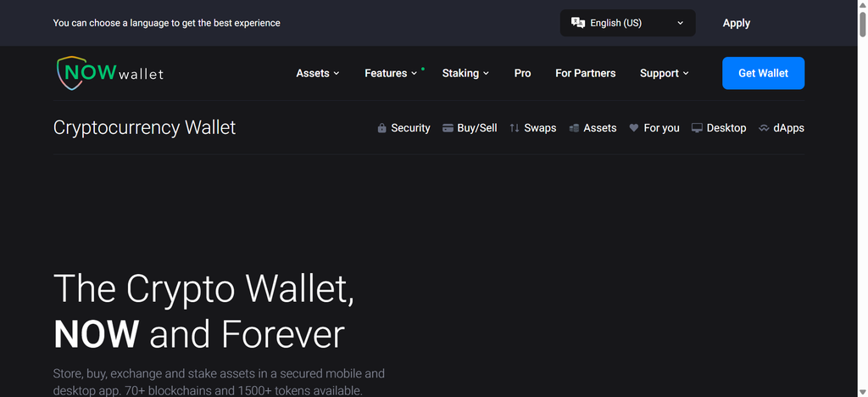868x397 pixels.
Task: Open the Pro page
Action: click(x=522, y=73)
